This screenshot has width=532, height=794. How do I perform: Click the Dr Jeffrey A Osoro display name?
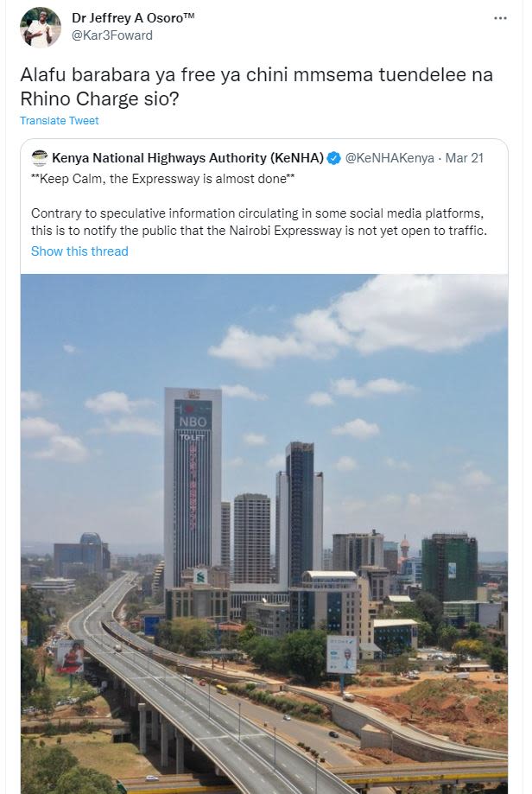[133, 18]
